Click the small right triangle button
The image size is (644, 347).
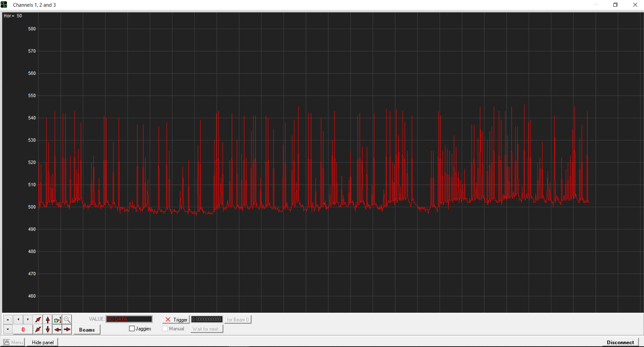coord(28,319)
